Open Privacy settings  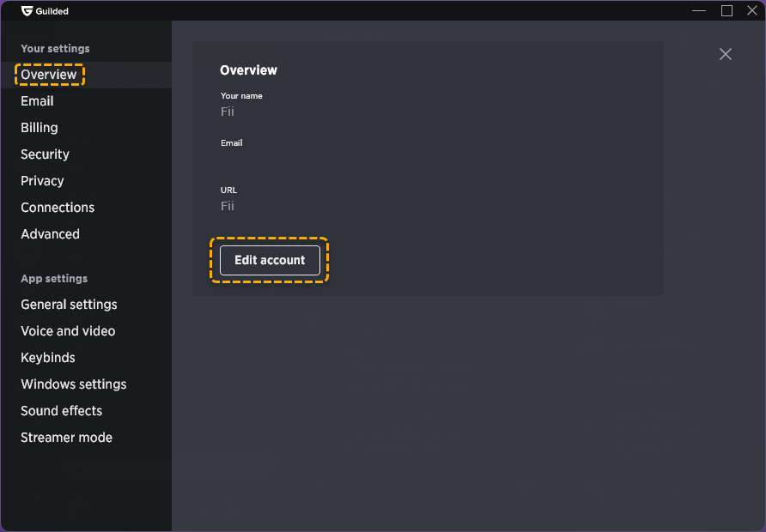tap(42, 181)
